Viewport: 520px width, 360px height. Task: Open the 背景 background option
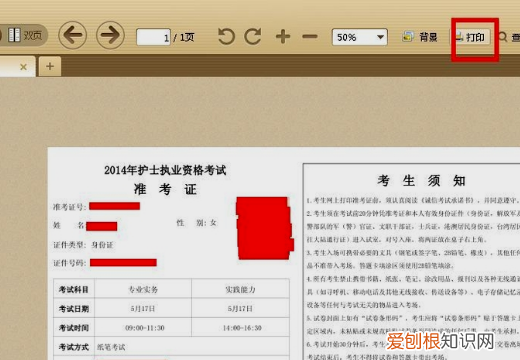coord(420,37)
